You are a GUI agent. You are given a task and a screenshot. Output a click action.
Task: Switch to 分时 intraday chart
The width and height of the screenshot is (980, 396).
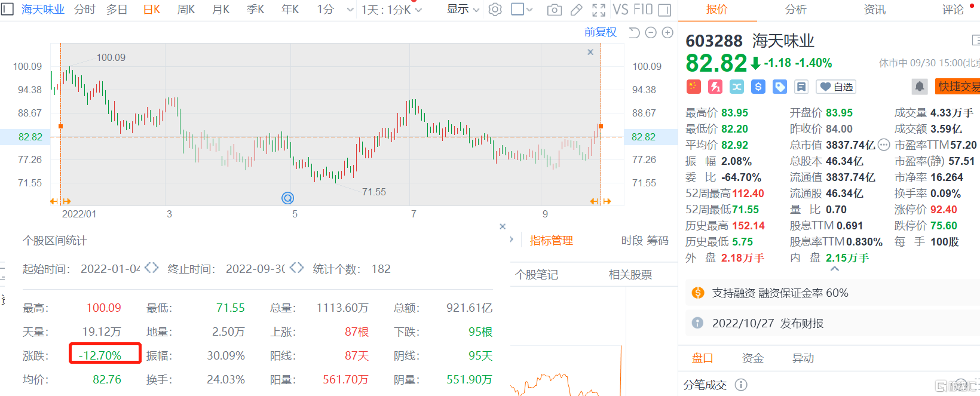point(85,10)
